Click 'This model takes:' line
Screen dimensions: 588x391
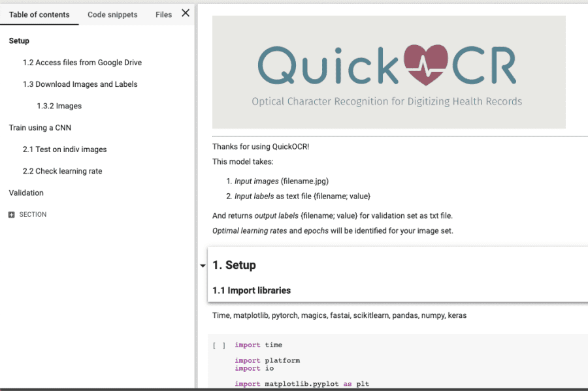(x=242, y=162)
